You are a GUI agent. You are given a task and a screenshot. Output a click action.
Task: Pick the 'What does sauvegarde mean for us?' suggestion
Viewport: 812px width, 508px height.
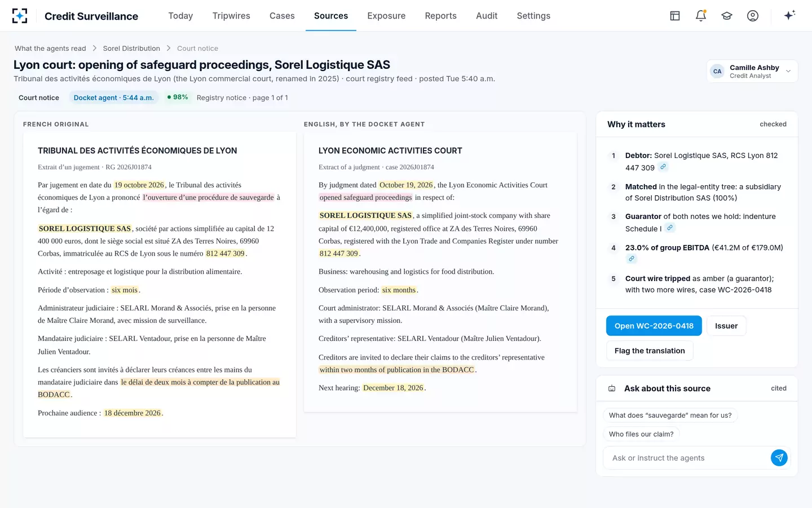coord(670,415)
